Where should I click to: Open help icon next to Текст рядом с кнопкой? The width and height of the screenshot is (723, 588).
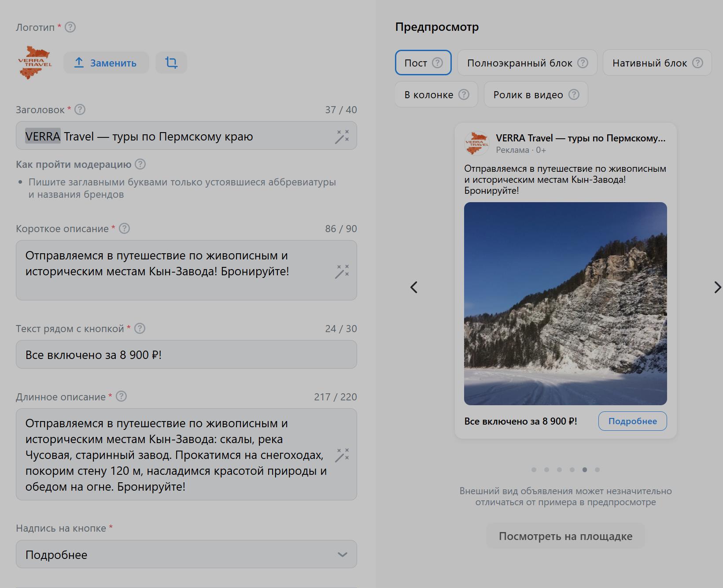point(140,329)
